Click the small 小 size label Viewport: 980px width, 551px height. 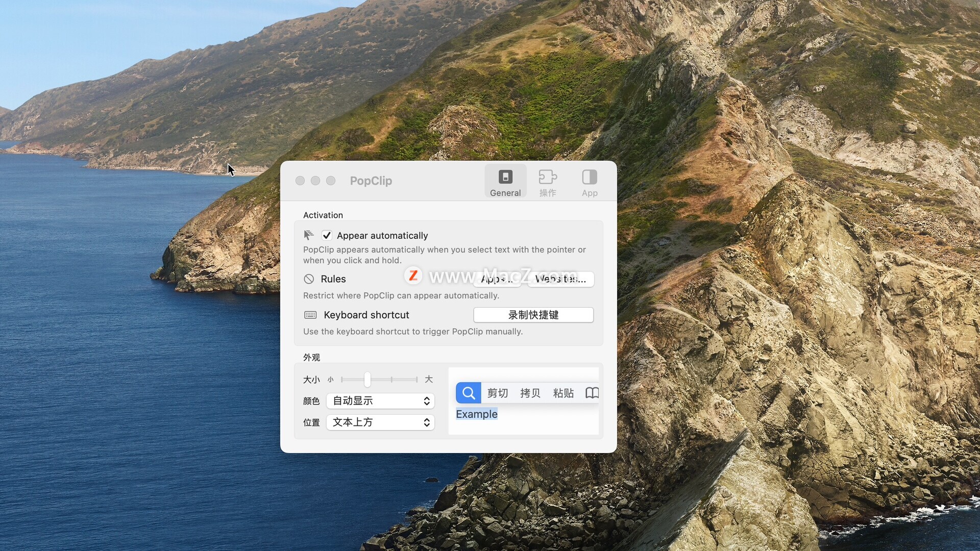pyautogui.click(x=331, y=379)
